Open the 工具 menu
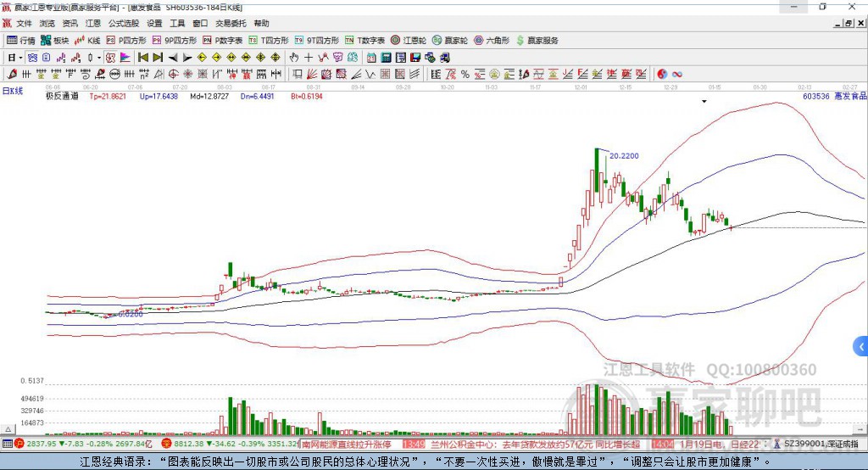868x470 pixels. [x=177, y=23]
